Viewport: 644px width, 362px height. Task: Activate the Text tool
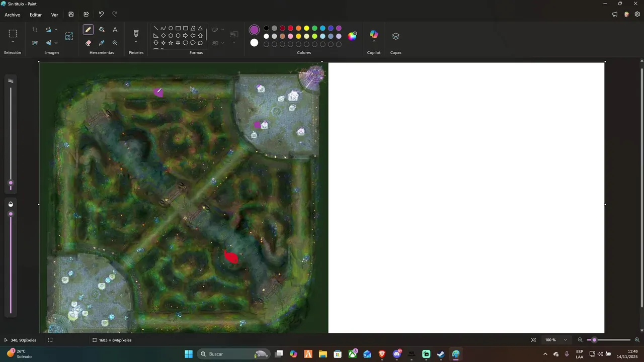click(115, 30)
